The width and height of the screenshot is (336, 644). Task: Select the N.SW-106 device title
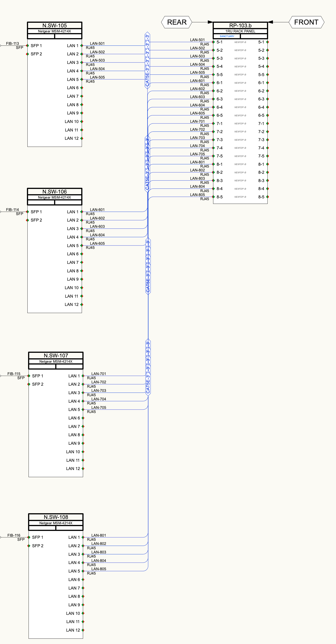tap(55, 192)
